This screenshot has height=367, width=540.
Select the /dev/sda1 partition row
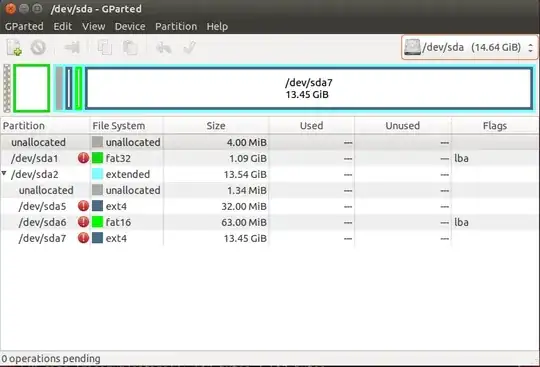tap(270, 158)
